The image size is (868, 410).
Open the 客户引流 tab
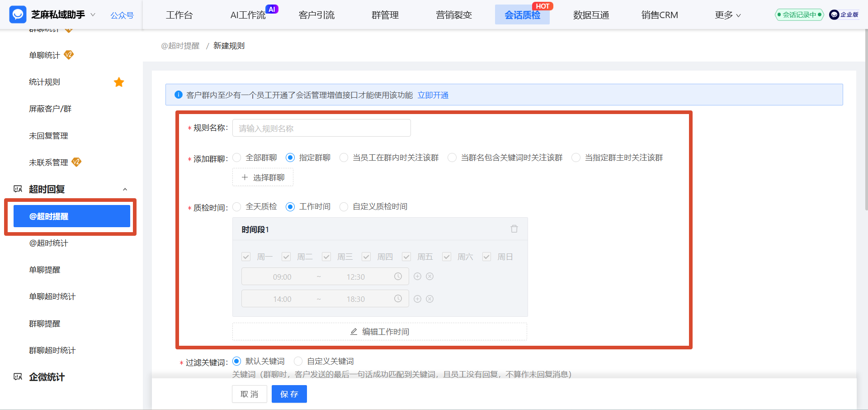316,15
